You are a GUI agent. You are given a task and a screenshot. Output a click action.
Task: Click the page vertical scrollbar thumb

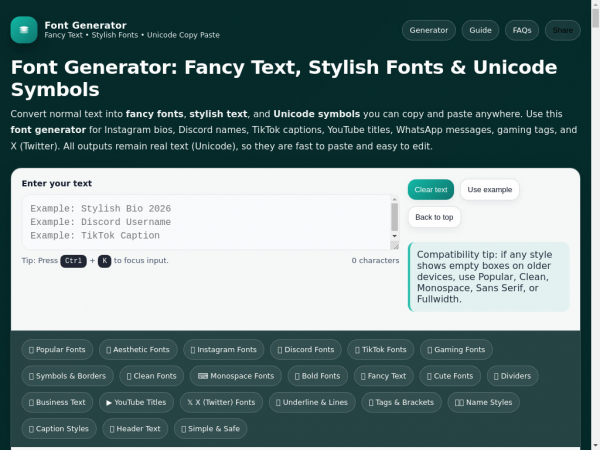click(595, 18)
